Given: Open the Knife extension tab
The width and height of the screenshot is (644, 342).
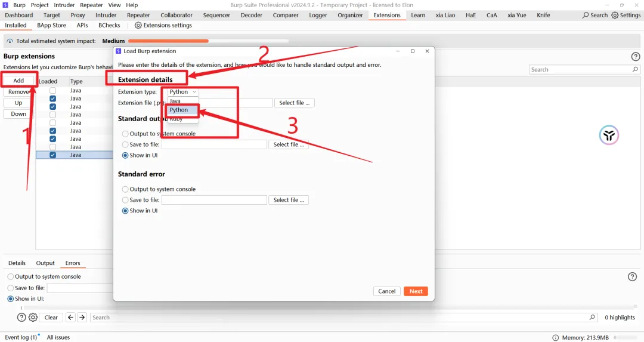Looking at the screenshot, I should [543, 15].
